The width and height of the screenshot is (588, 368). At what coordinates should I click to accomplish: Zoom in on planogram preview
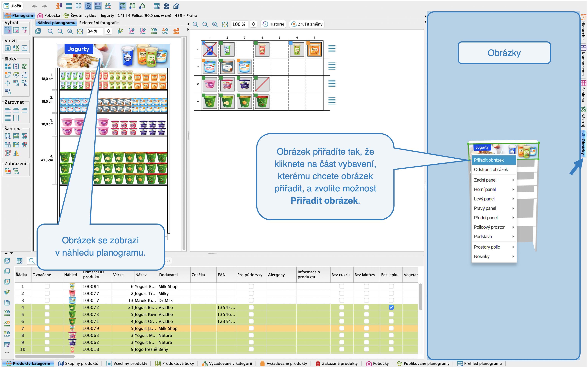pyautogui.click(x=50, y=31)
